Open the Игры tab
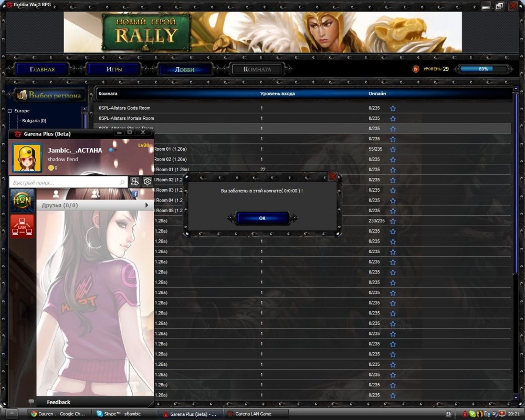Screen dimensions: 525x420 pyautogui.click(x=114, y=69)
